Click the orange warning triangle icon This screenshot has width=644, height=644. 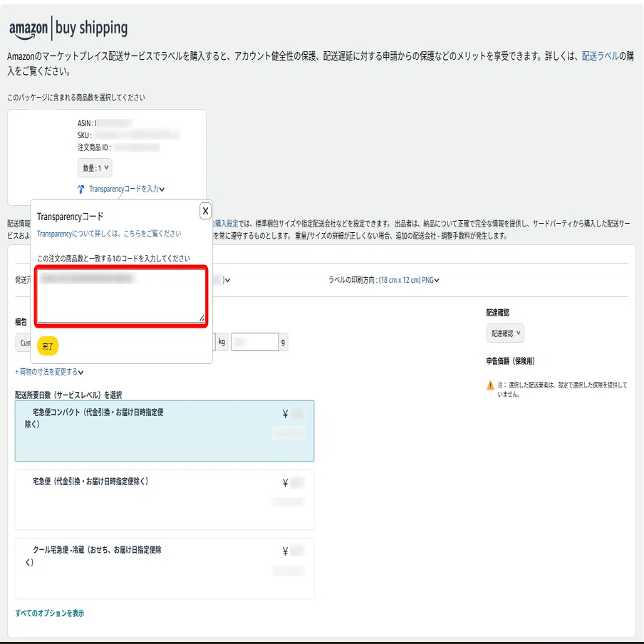click(x=490, y=385)
